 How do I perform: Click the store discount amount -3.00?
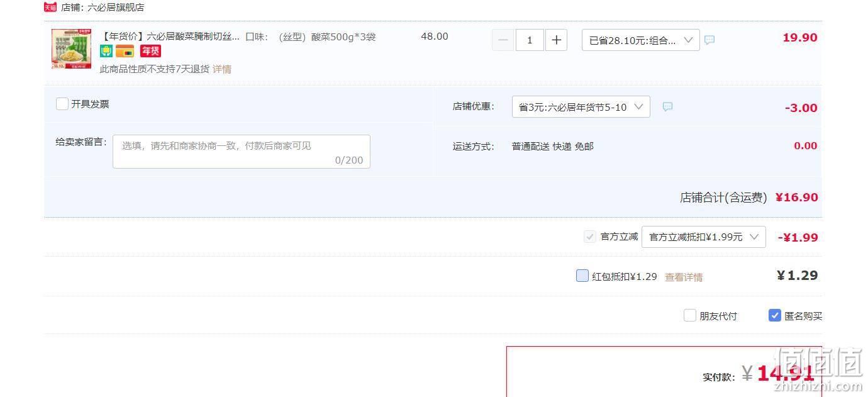[801, 108]
